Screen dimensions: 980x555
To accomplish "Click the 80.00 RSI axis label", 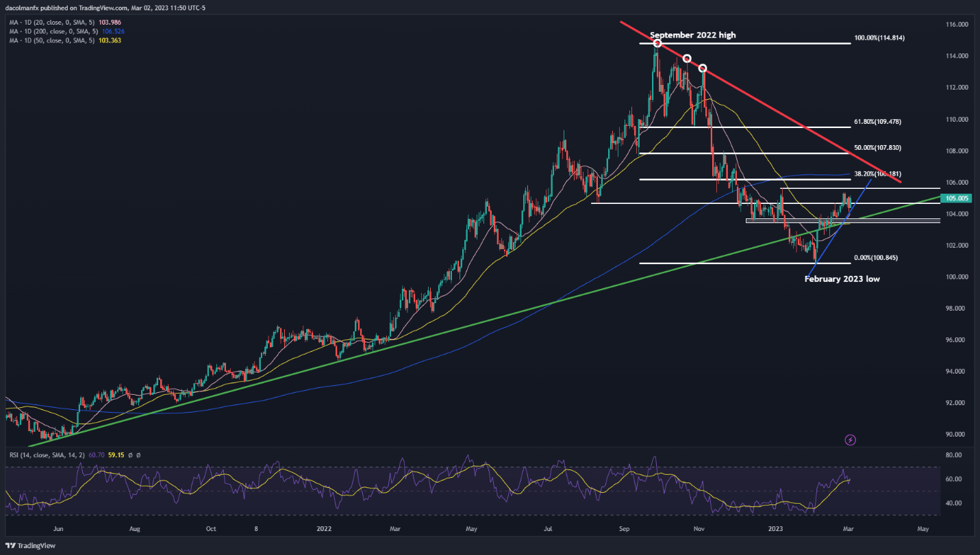I will pos(953,454).
